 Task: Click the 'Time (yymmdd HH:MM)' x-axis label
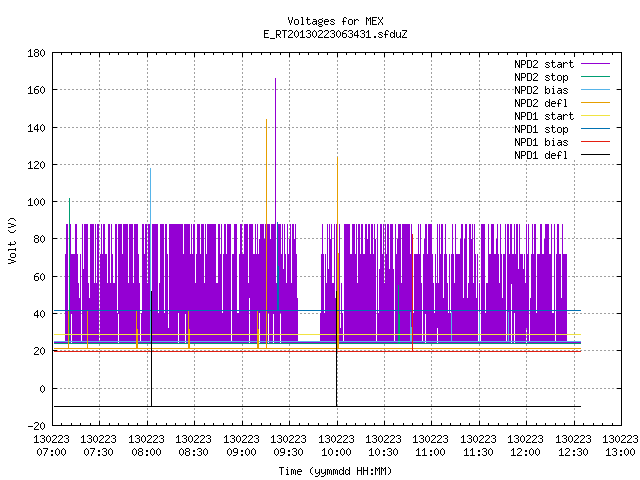click(335, 471)
